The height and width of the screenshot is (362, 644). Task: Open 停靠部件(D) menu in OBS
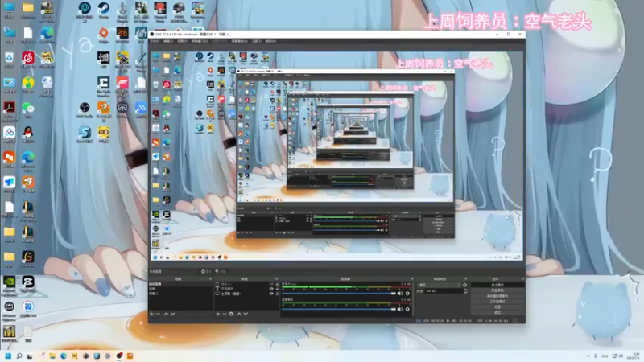coord(200,41)
